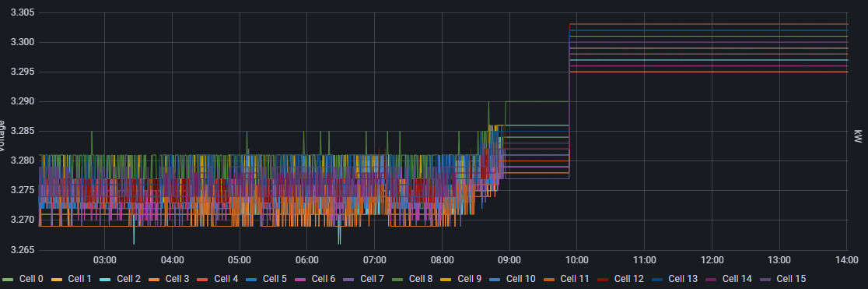Screen dimensions: 868x289
Task: Click the 12:00 time axis label
Action: tap(712, 259)
